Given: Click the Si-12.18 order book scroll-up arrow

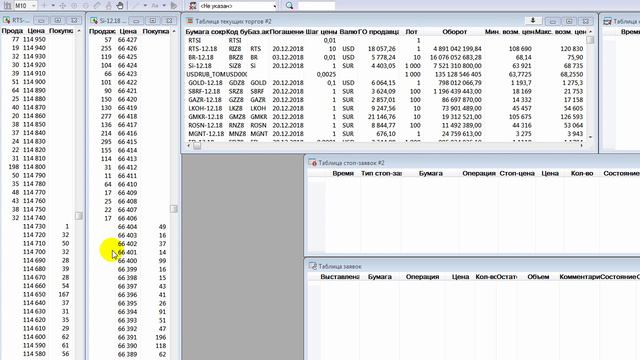Looking at the screenshot, I should (174, 31).
